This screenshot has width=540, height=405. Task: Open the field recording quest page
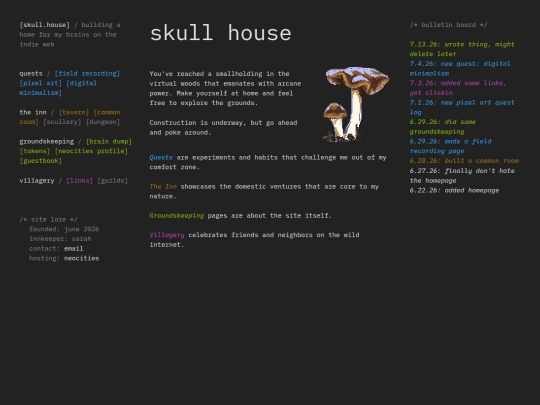coord(87,73)
